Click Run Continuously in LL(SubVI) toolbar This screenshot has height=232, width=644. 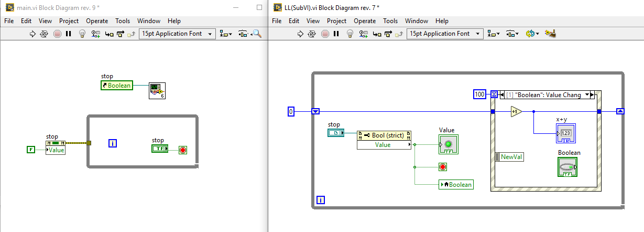(312, 34)
